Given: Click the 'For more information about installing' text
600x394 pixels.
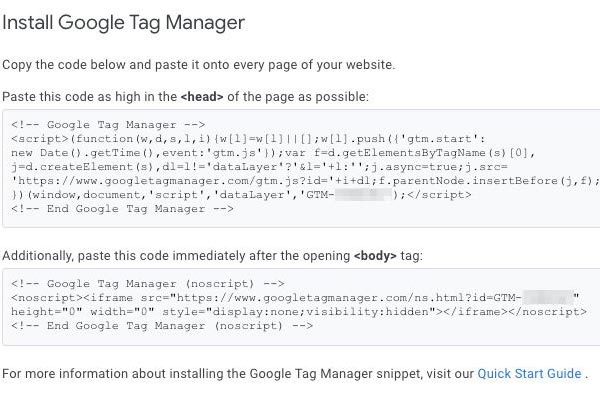Looking at the screenshot, I should (x=238, y=373).
